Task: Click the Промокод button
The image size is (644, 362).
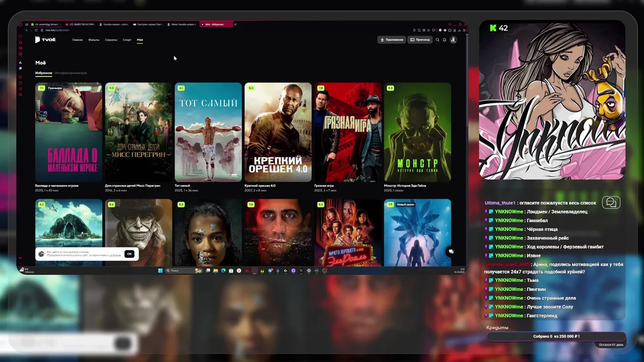Action: pyautogui.click(x=420, y=40)
